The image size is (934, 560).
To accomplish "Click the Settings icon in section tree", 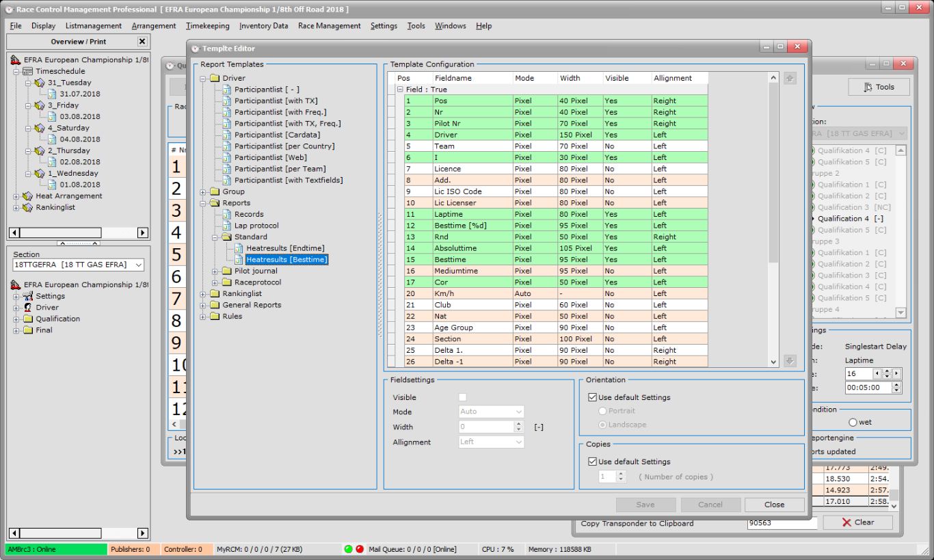I will point(28,296).
